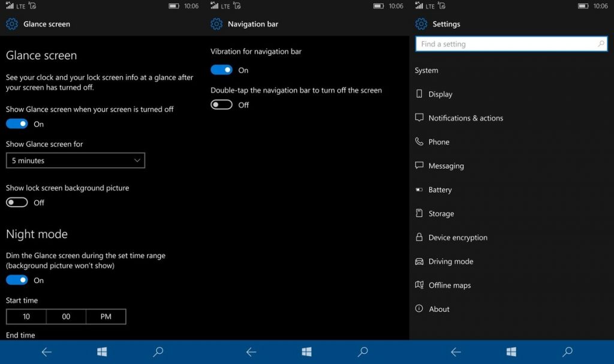The image size is (614, 364).
Task: Tap the Driving mode car icon
Action: click(x=419, y=261)
